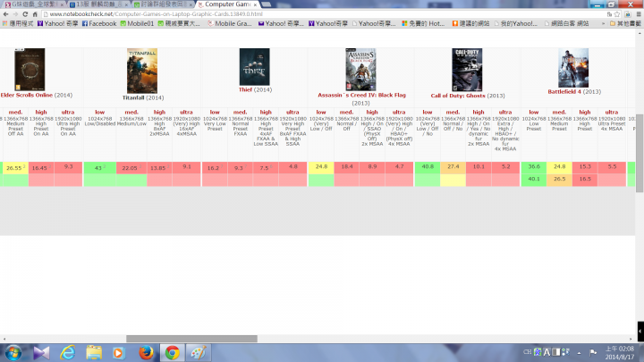Click the horizontal scrollbar thumb
Screen dimensions: 644x362
click(191, 339)
